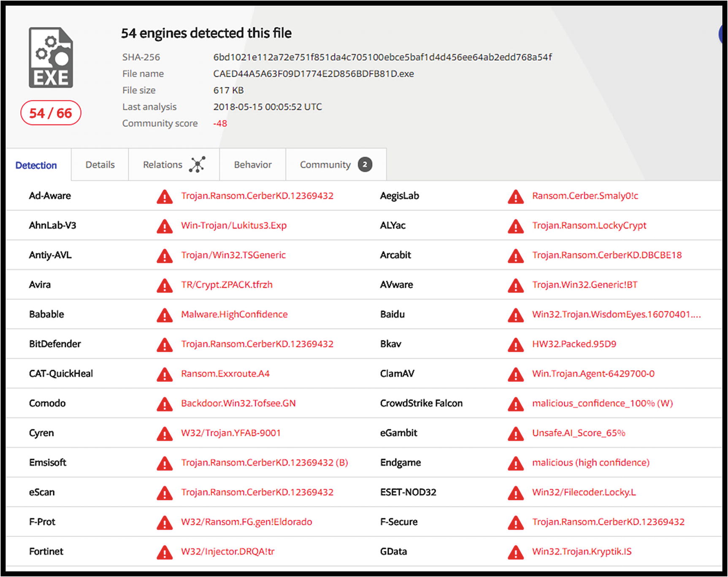Click the warning icon for AegisLab

click(x=516, y=197)
